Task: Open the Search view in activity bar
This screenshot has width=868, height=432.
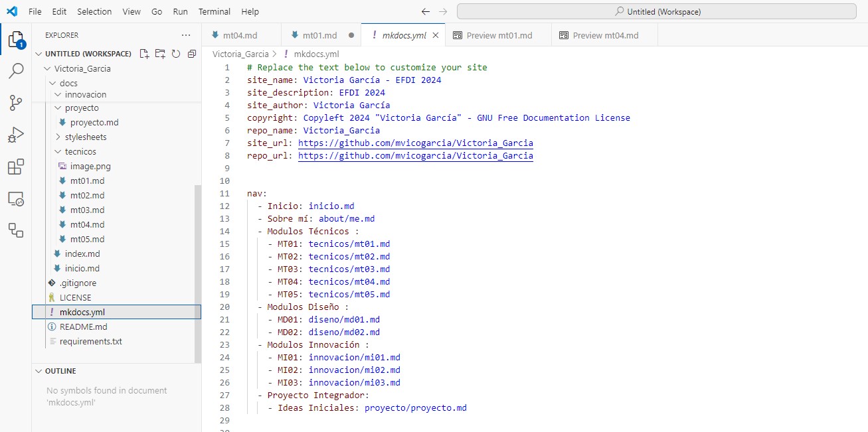Action: point(16,71)
